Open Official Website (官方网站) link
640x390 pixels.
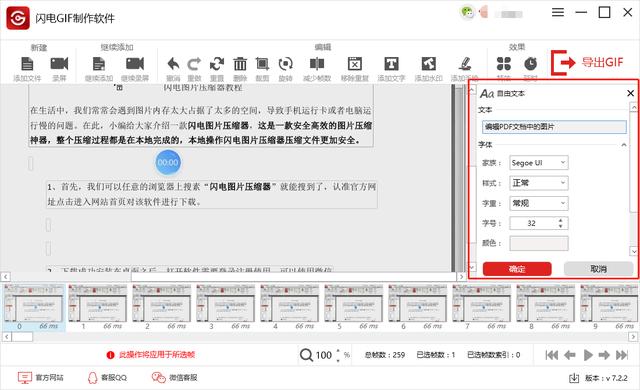click(40, 378)
